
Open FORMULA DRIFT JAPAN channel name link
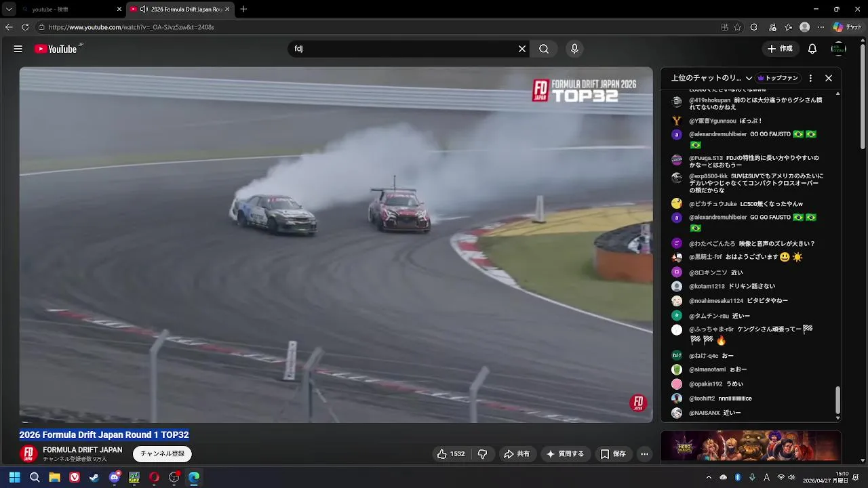pyautogui.click(x=83, y=450)
